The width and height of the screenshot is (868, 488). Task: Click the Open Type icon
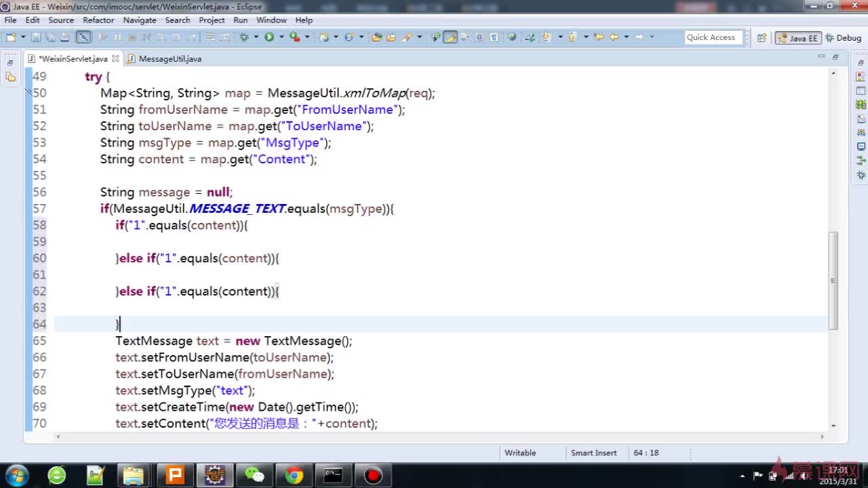point(376,37)
